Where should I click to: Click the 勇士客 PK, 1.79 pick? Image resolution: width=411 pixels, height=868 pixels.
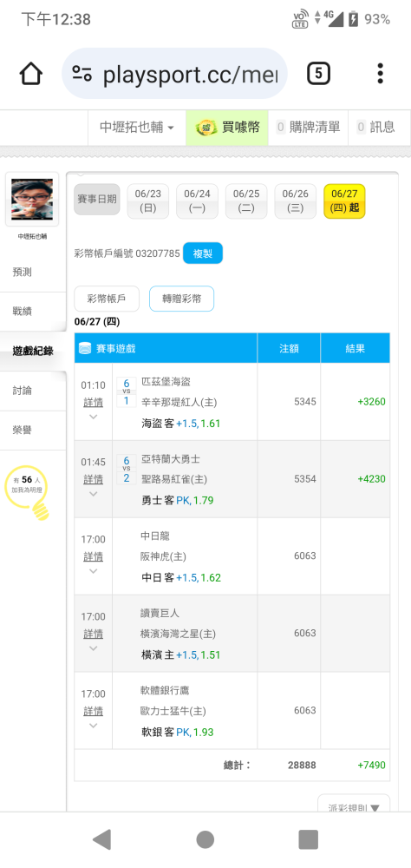click(x=178, y=501)
